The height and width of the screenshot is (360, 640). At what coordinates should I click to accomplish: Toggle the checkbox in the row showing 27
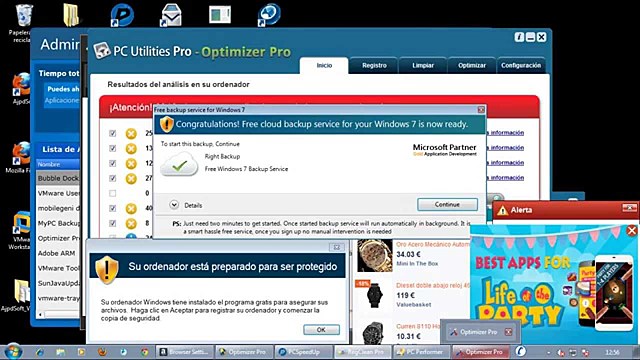(113, 178)
